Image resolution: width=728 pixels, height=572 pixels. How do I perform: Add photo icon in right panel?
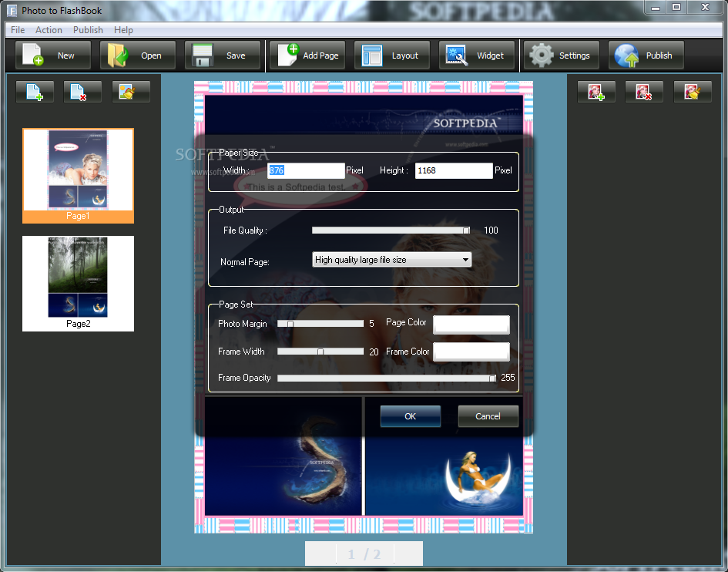596,92
